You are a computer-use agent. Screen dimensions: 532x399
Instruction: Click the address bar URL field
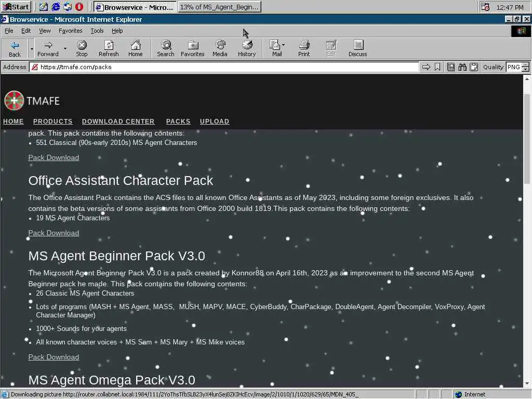coord(224,67)
